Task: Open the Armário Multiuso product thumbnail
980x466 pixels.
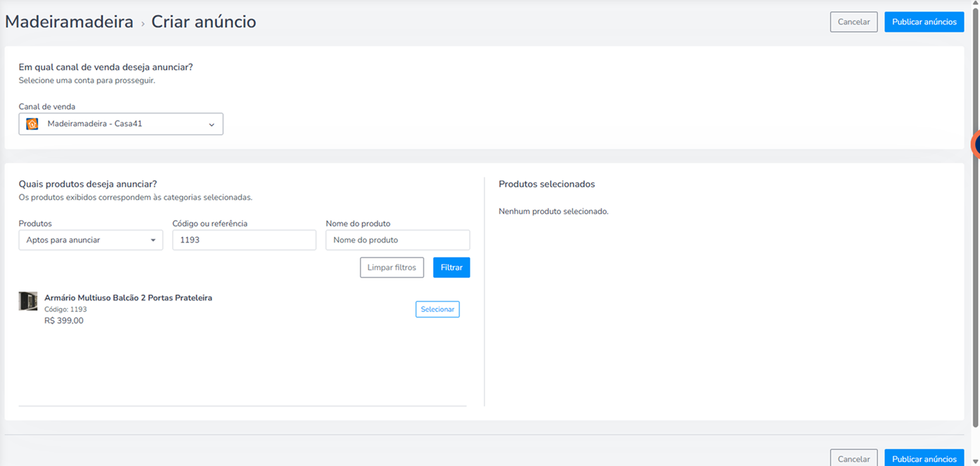Action: point(28,301)
